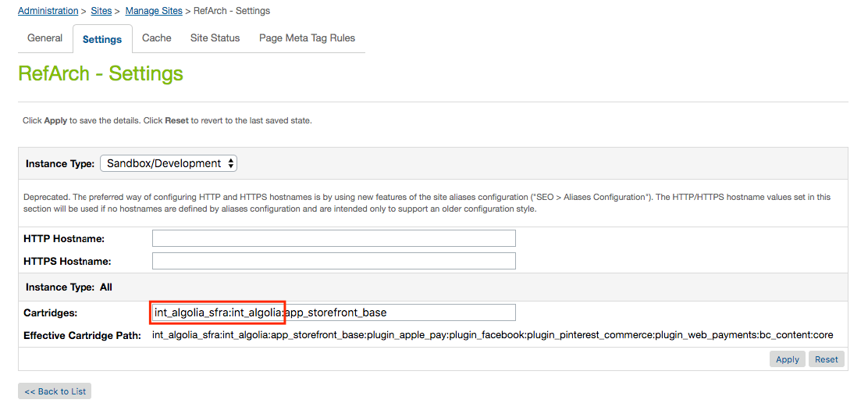The width and height of the screenshot is (868, 414).
Task: Switch to the General tab
Action: (44, 38)
